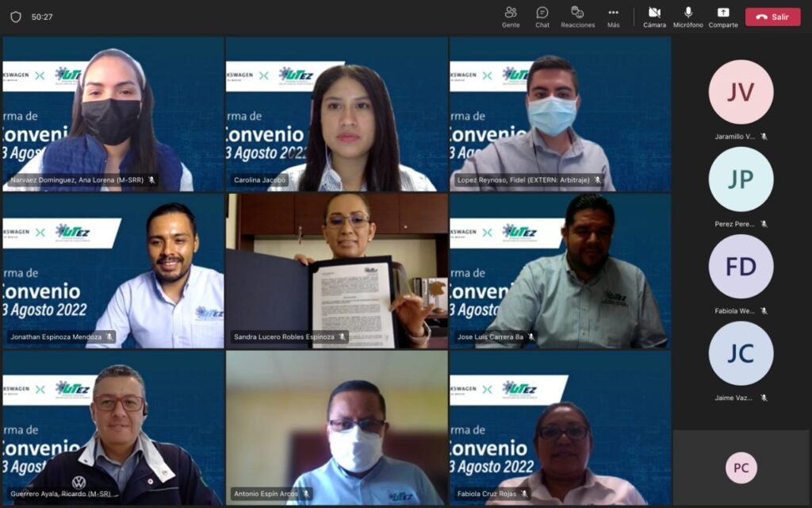Select the JP participant avatar
The image size is (812, 508).
[741, 179]
